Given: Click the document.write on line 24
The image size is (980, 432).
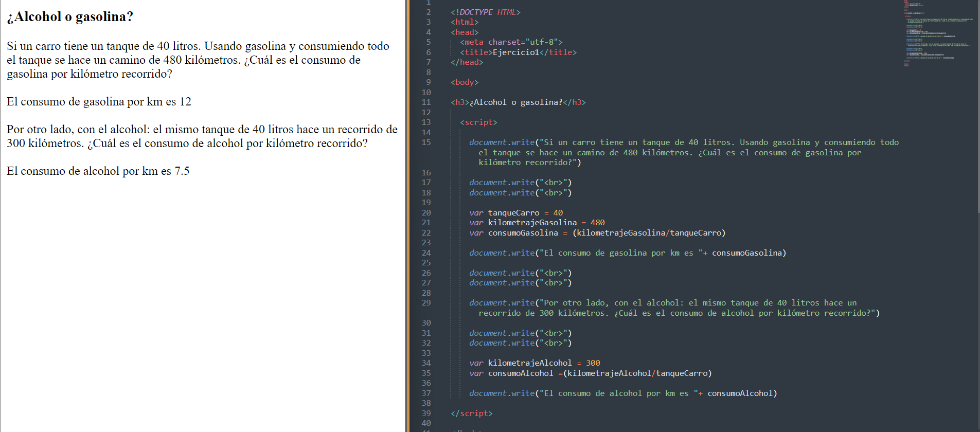Looking at the screenshot, I should pyautogui.click(x=628, y=253).
